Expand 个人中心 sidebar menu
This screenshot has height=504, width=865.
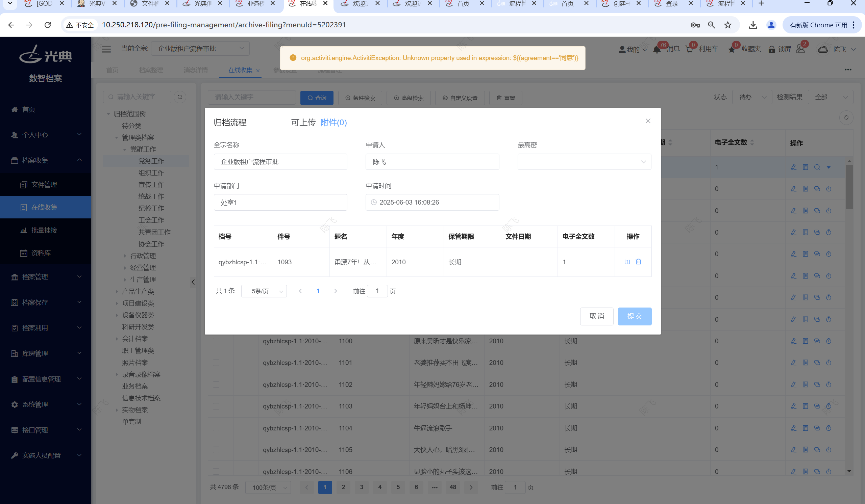pyautogui.click(x=45, y=134)
